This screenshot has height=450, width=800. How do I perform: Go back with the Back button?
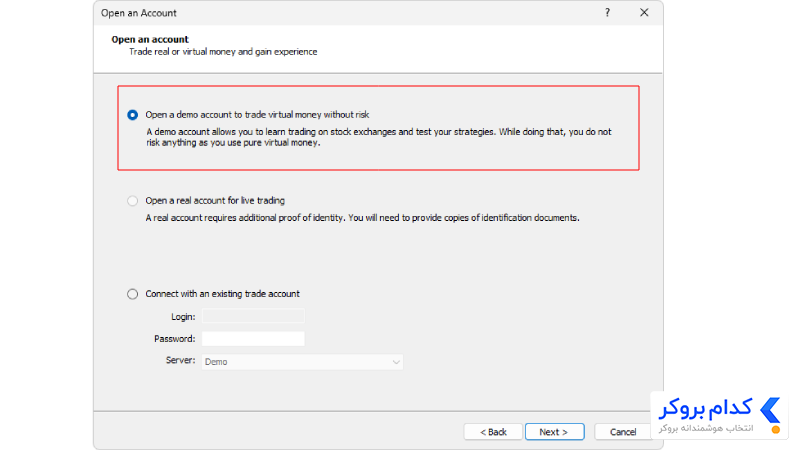pos(493,432)
